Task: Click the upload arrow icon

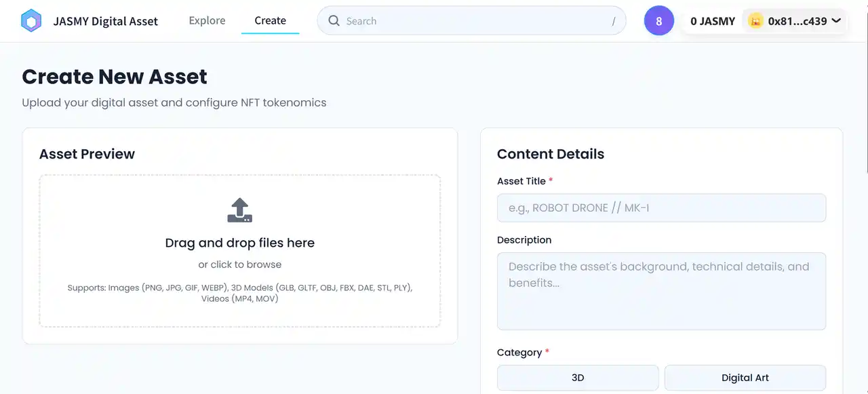Action: point(239,210)
